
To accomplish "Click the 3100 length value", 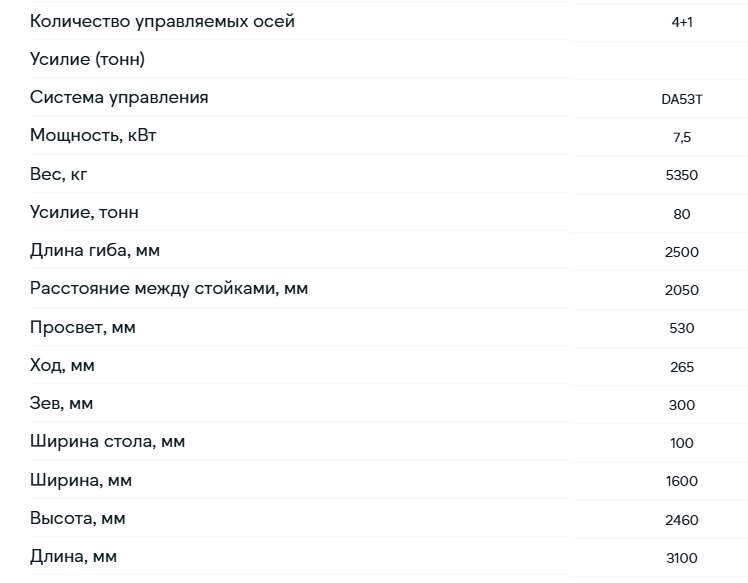I will coord(682,558).
